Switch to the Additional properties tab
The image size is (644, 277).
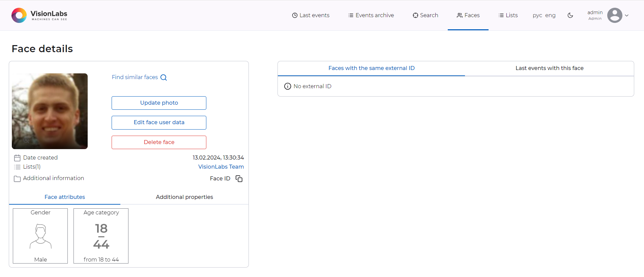(x=184, y=197)
